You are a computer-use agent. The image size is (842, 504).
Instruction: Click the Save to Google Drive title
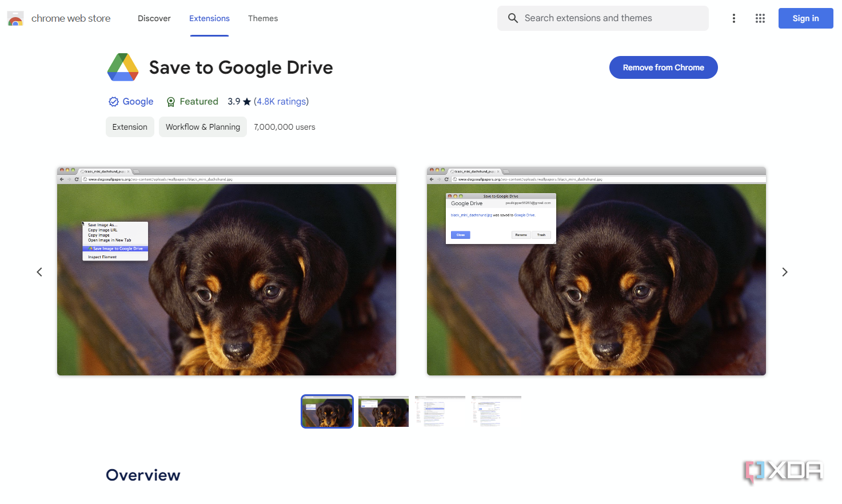click(241, 67)
